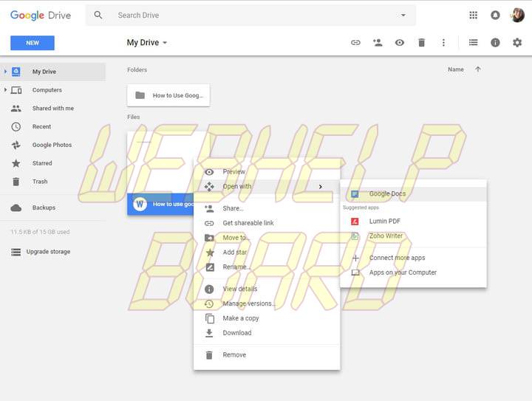This screenshot has height=401, width=532.
Task: Expand My Drive tree arrow in sidebar
Action: click(5, 72)
